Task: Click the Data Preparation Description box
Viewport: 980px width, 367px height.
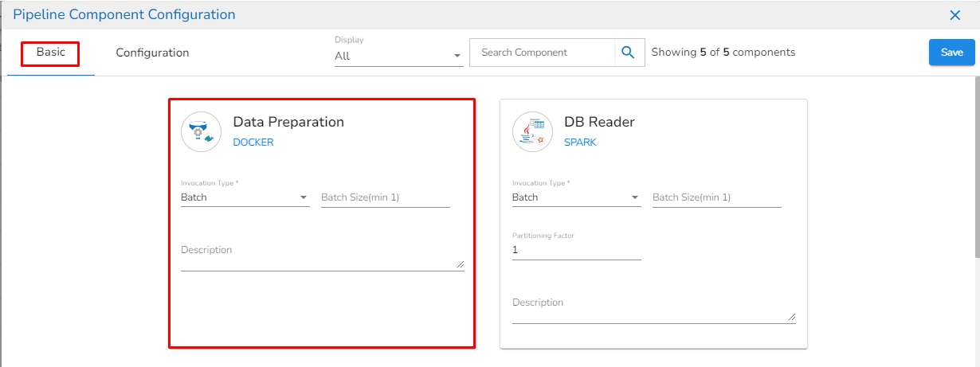Action: [319, 256]
